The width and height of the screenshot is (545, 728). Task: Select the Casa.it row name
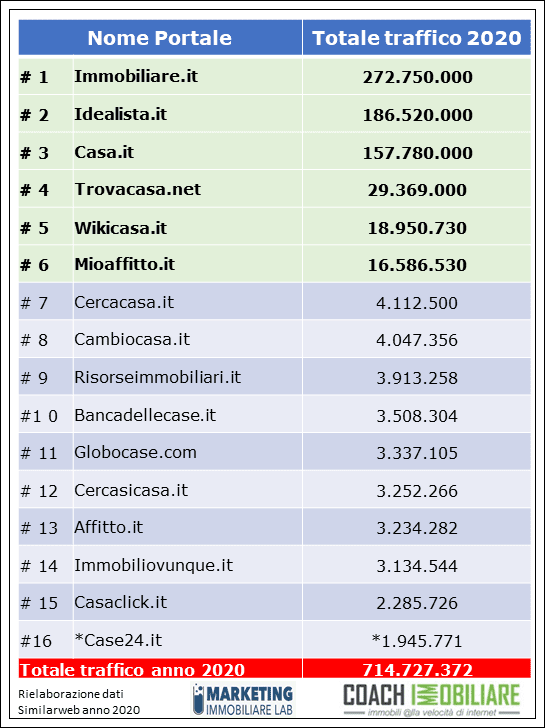pos(104,152)
